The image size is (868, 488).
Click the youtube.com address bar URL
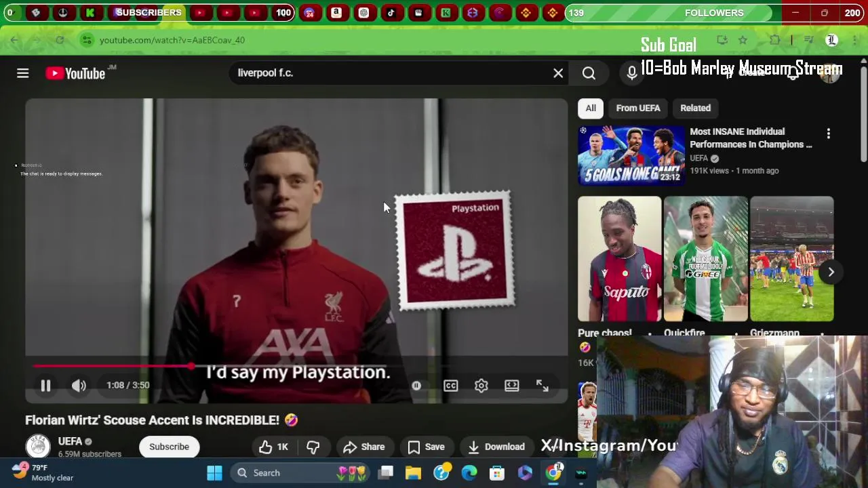[172, 40]
